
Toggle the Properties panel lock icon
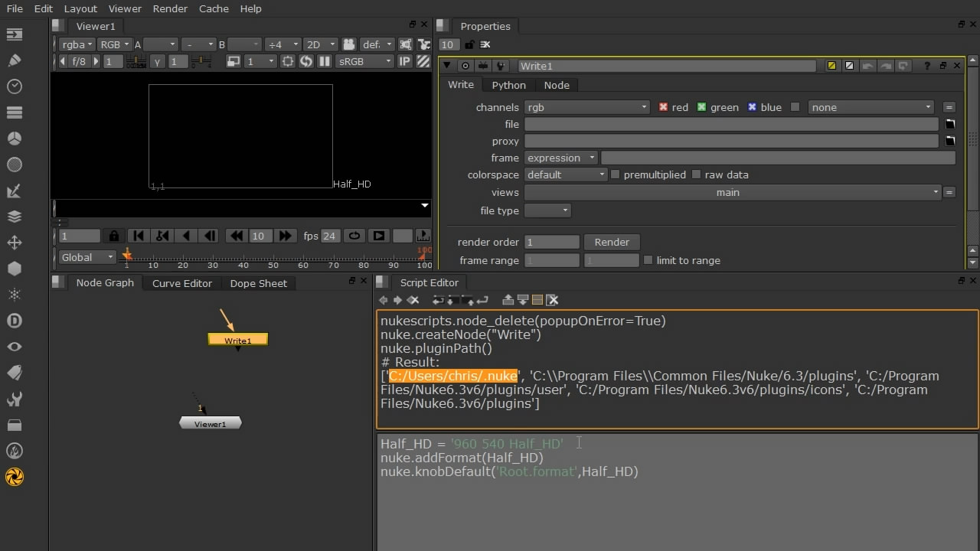point(469,44)
